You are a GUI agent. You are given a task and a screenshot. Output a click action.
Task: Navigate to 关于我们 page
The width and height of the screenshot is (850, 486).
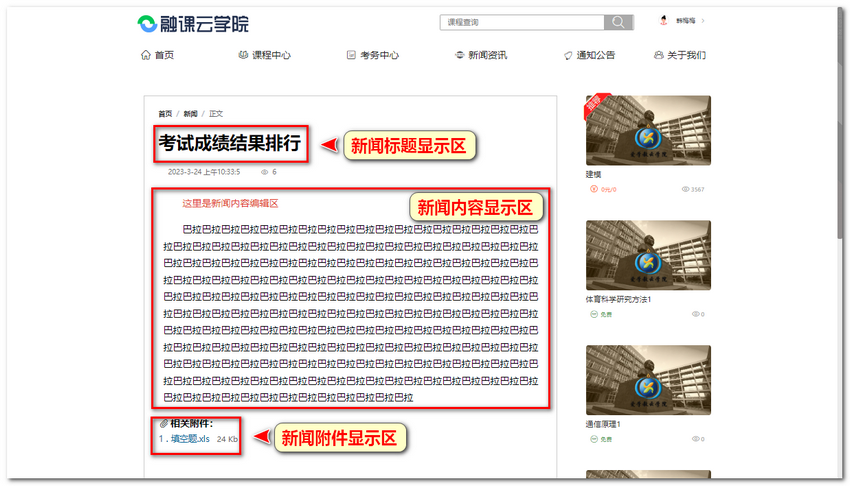[x=680, y=56]
